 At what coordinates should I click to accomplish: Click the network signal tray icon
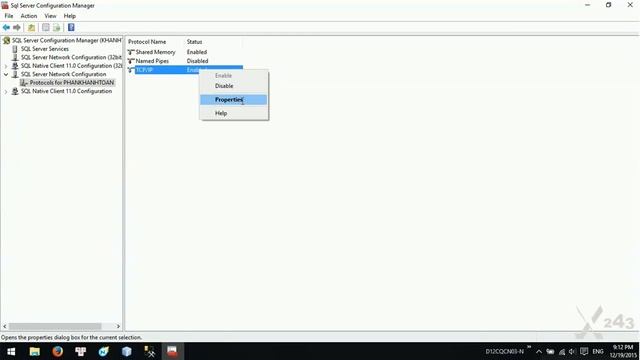(562, 351)
